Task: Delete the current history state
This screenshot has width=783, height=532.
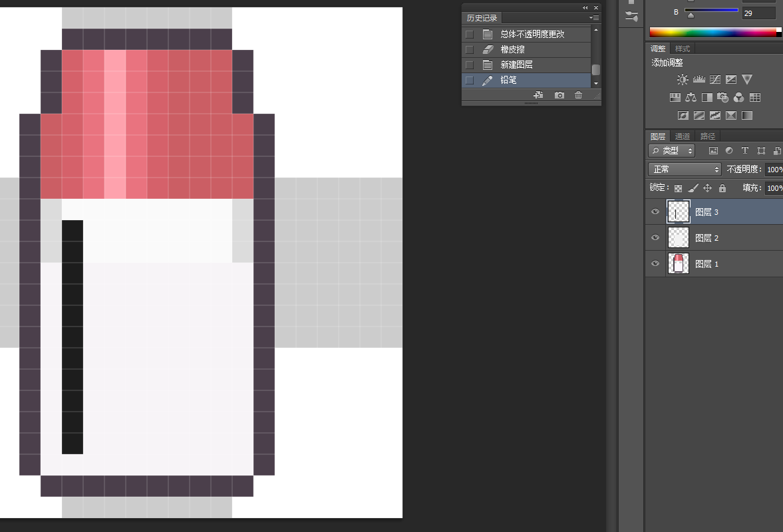Action: tap(578, 95)
